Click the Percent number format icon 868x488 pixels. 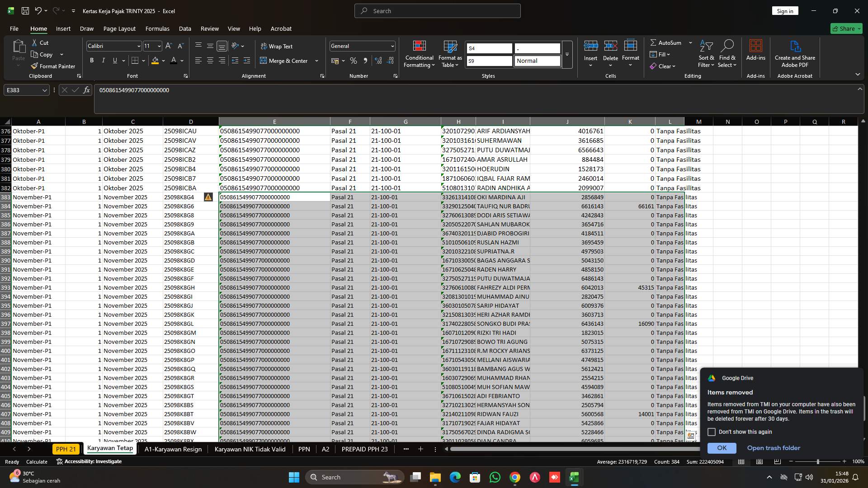354,61
